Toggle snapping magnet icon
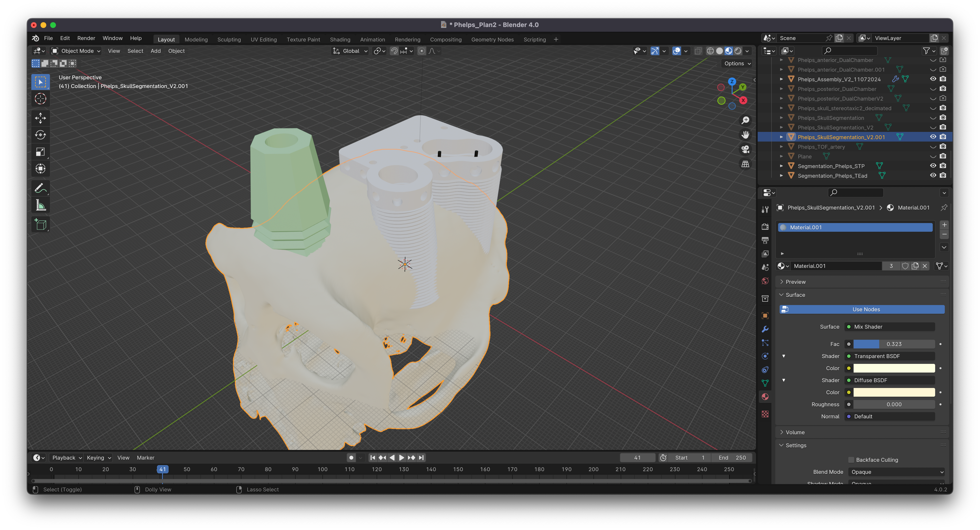The width and height of the screenshot is (980, 530). [394, 51]
